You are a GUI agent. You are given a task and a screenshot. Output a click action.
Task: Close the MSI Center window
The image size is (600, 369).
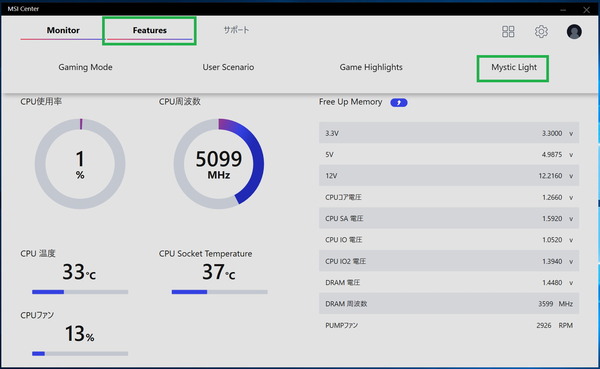click(x=586, y=10)
